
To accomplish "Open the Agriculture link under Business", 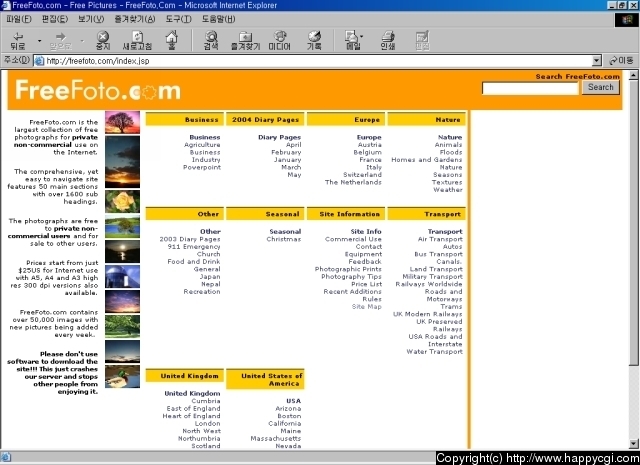I will click(202, 145).
